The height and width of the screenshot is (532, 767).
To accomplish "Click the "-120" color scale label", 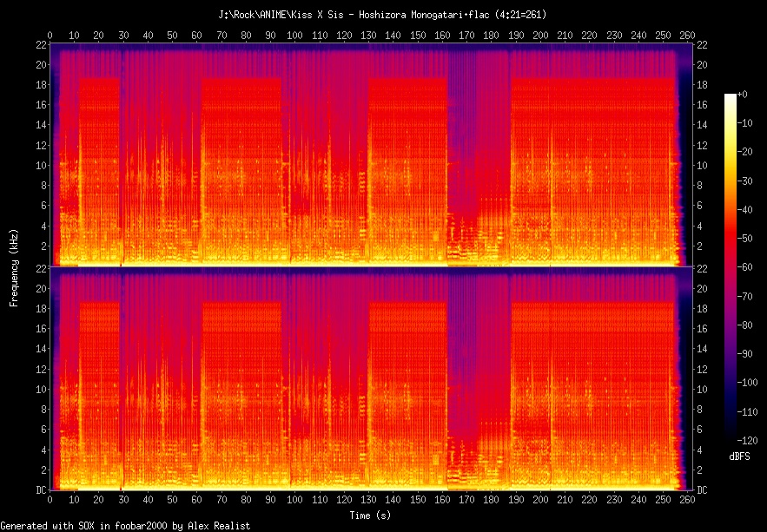I will click(746, 440).
